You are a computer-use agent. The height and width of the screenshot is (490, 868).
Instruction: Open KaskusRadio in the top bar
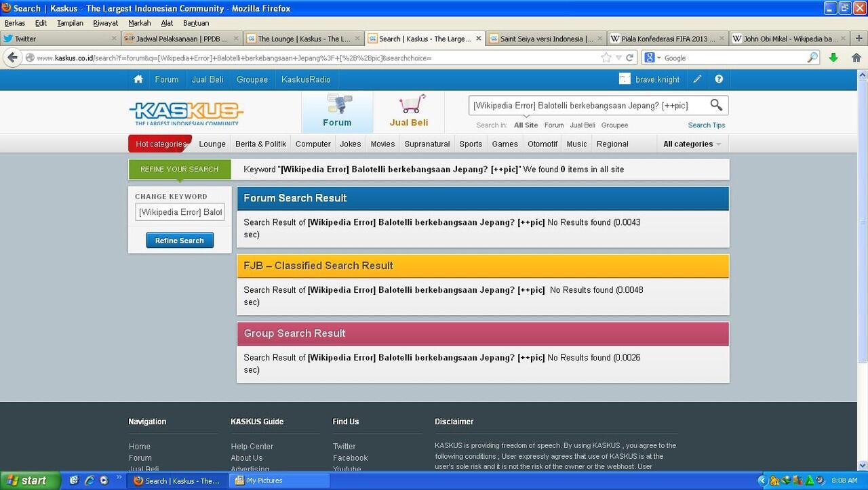[x=306, y=79]
